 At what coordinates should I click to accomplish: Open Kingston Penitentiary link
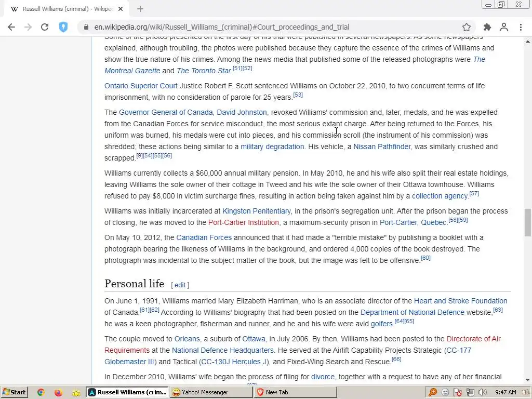point(257,211)
